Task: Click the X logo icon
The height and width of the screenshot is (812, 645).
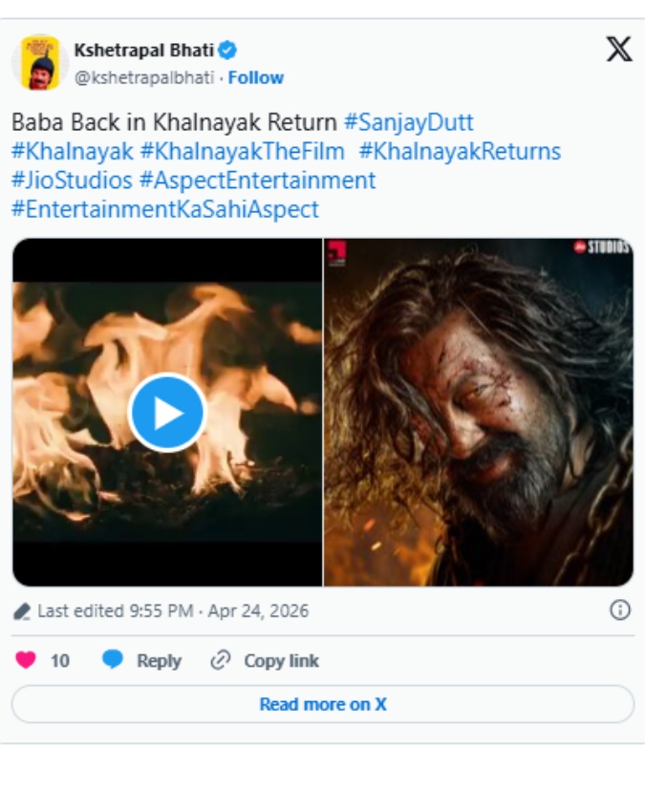Action: pyautogui.click(x=618, y=51)
